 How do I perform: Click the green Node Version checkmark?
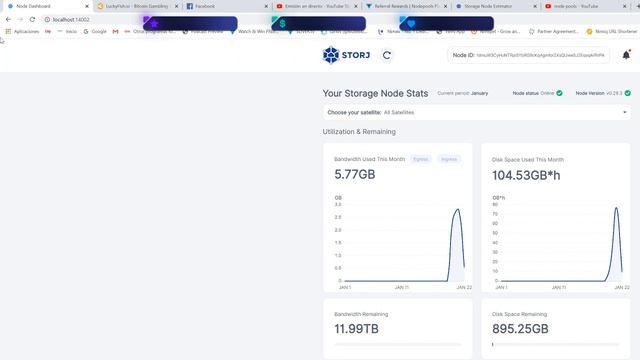[x=627, y=93]
